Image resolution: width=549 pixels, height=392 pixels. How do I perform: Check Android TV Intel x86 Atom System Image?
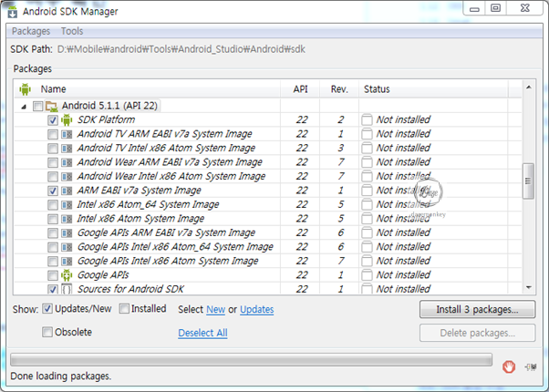point(53,149)
